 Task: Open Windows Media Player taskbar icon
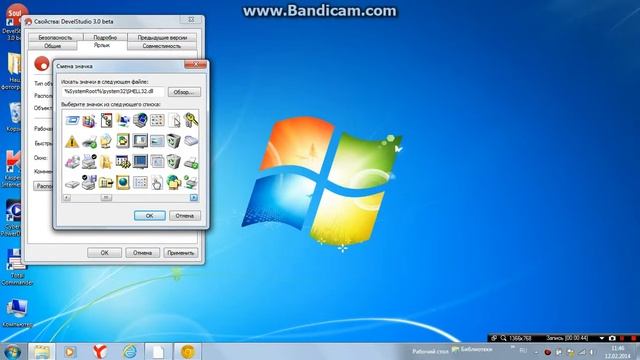click(x=70, y=351)
